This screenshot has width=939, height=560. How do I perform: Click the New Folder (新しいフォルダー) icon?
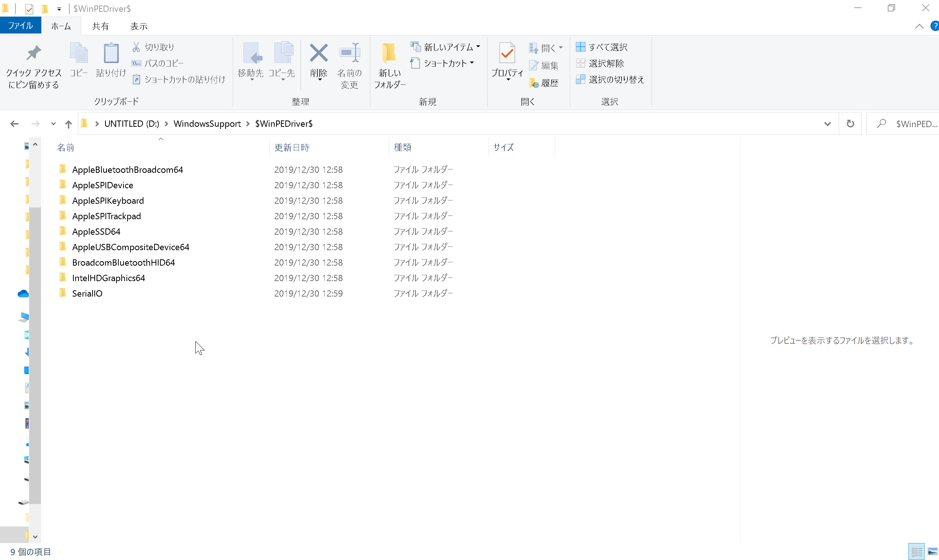389,53
